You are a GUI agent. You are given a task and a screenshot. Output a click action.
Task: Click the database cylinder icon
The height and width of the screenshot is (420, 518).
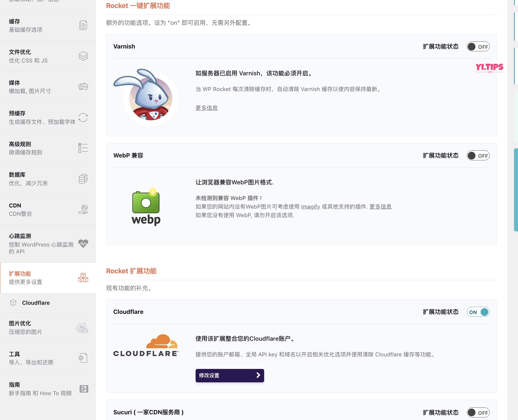click(x=83, y=179)
